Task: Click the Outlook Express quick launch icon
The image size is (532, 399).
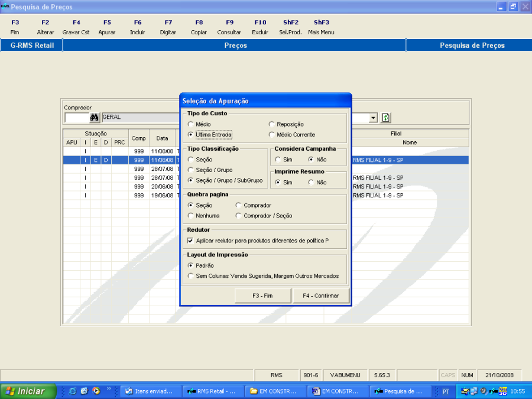Action: pyautogui.click(x=84, y=391)
